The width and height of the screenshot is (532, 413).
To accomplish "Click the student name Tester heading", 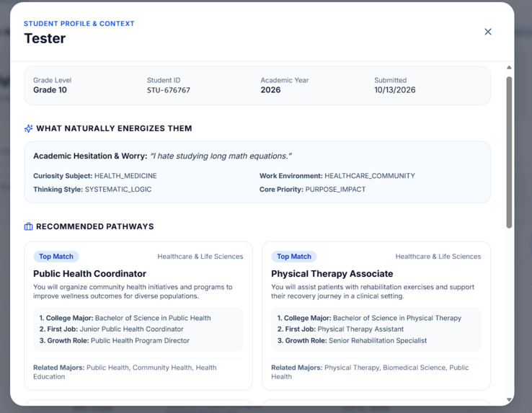I will [x=45, y=38].
